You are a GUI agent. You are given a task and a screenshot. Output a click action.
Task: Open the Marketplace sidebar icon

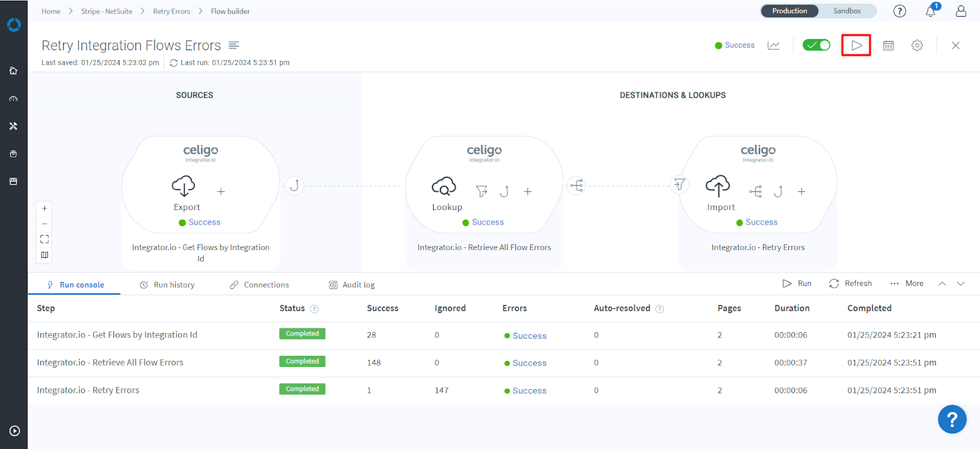tap(13, 181)
